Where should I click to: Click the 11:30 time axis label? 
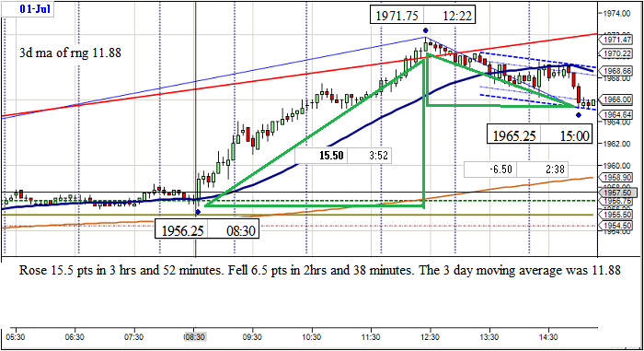[371, 337]
